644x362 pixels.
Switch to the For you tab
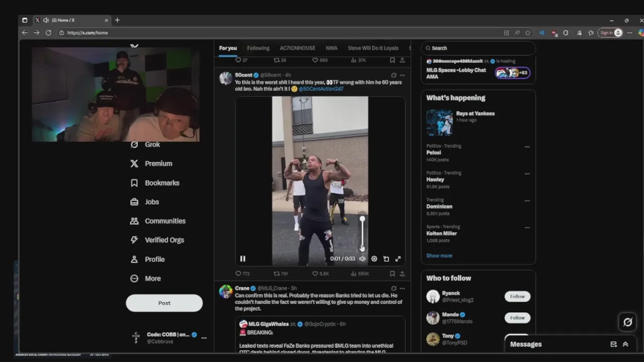[x=228, y=48]
